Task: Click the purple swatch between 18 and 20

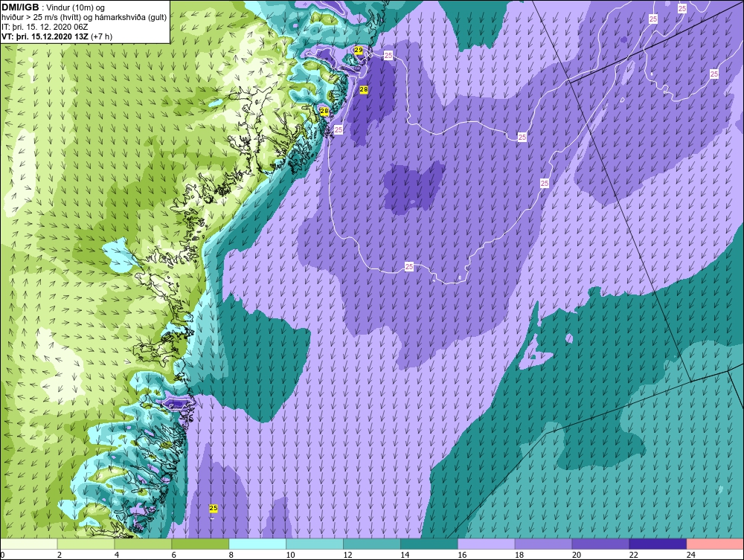Action: (x=543, y=544)
